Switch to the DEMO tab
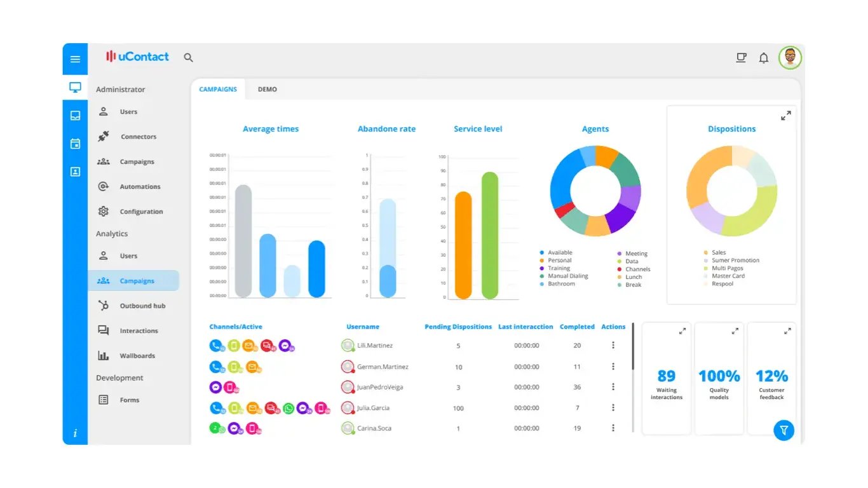The height and width of the screenshot is (488, 868). pyautogui.click(x=268, y=90)
